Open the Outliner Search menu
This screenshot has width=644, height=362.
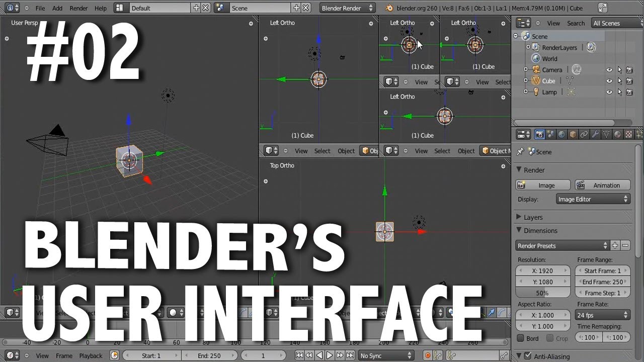pyautogui.click(x=576, y=23)
